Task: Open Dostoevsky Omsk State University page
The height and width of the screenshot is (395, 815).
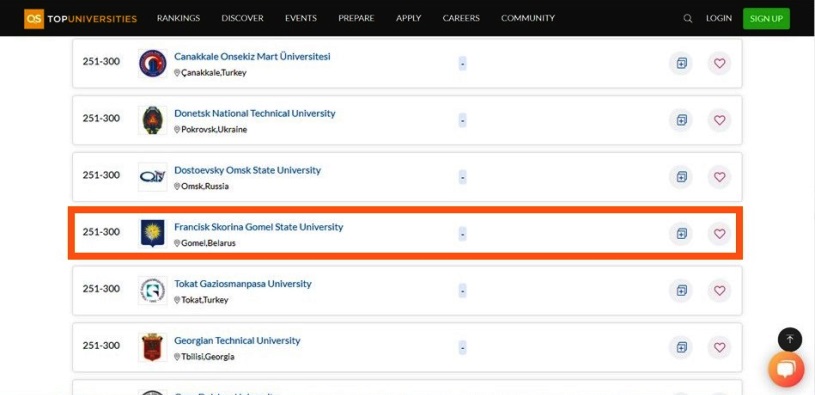Action: 247,170
